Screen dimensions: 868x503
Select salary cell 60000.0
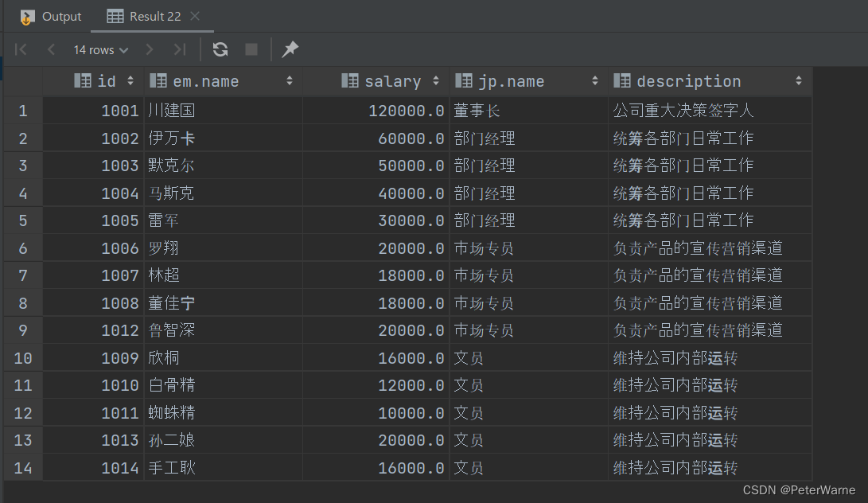point(376,138)
